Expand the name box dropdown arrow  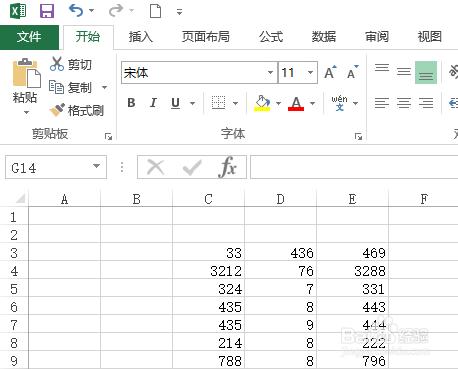tap(97, 166)
